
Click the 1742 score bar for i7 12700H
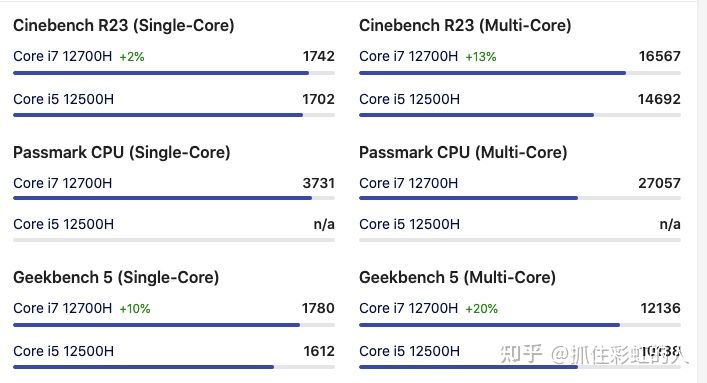[x=174, y=73]
